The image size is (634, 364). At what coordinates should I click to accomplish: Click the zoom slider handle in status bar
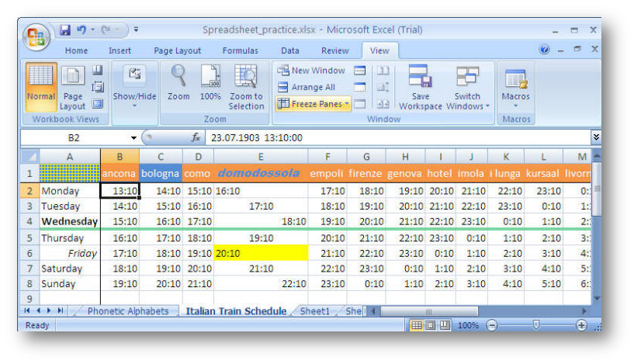coord(535,326)
